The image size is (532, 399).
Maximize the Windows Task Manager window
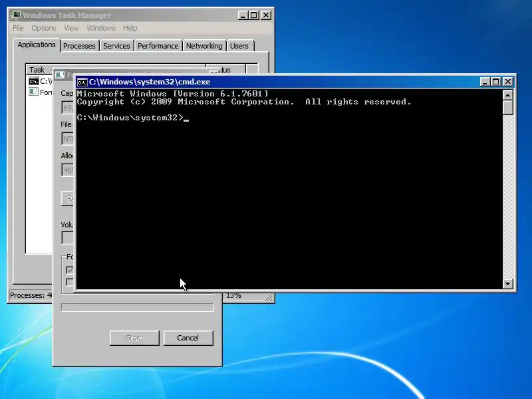point(254,15)
